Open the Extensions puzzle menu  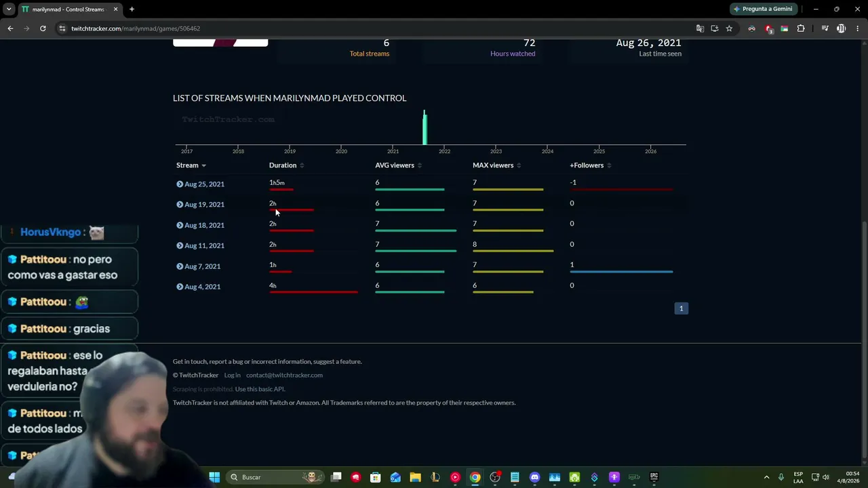pos(801,28)
